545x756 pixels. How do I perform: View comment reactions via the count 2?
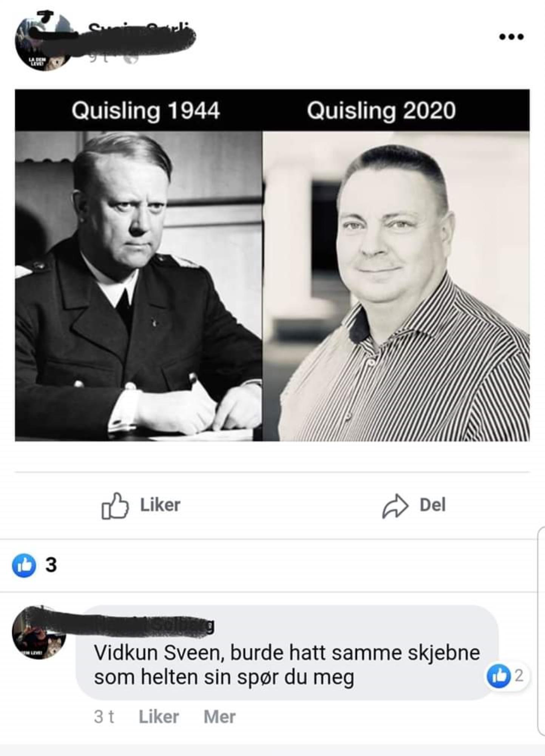519,675
